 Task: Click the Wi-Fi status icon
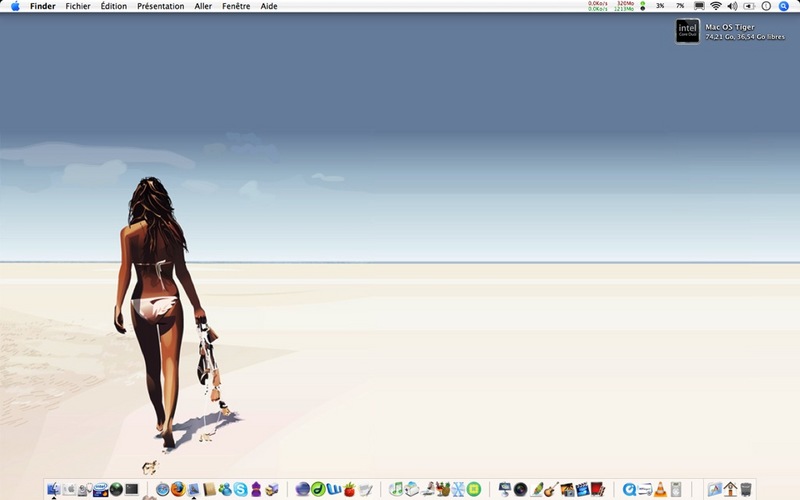click(716, 6)
